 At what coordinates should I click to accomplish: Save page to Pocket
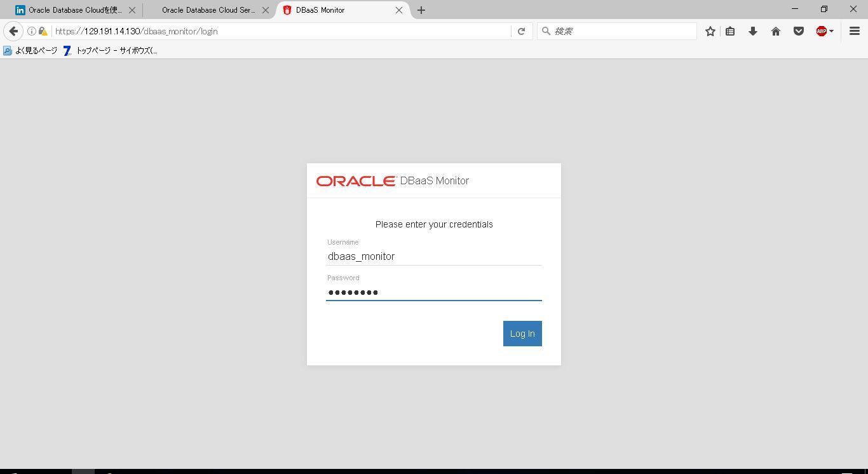click(799, 31)
